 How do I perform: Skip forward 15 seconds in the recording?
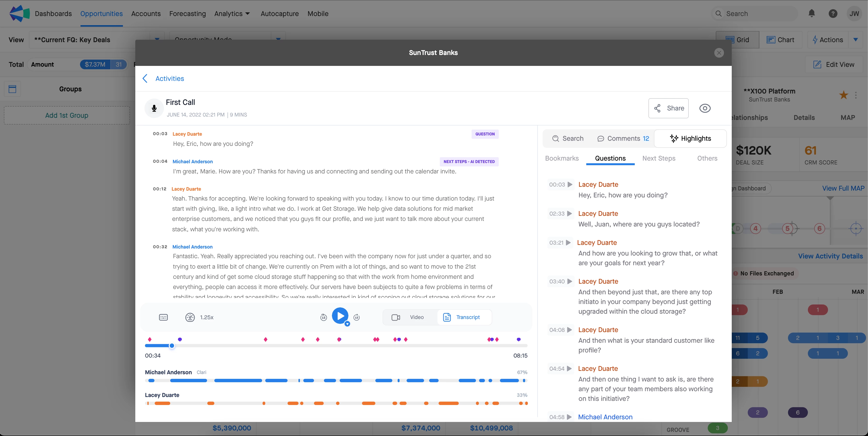click(356, 317)
